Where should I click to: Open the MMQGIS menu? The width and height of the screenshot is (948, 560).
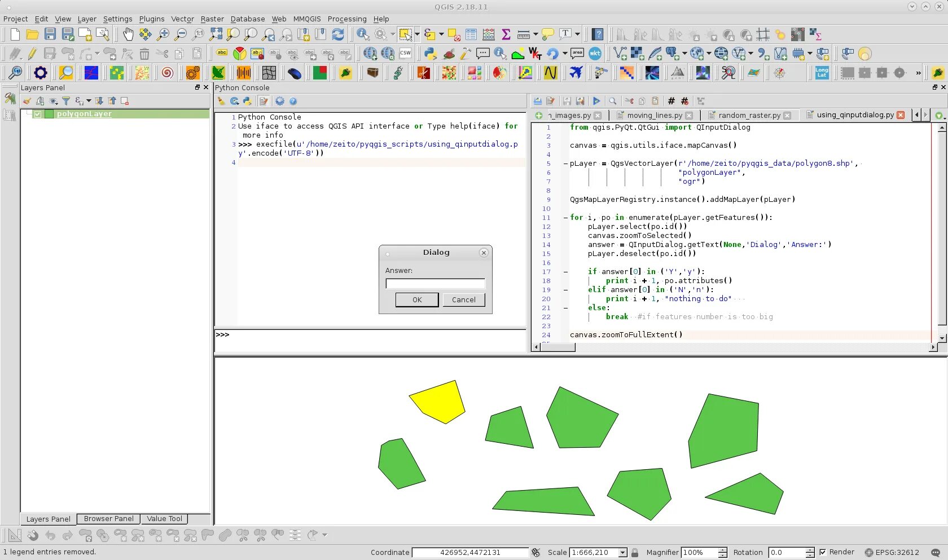tap(307, 19)
